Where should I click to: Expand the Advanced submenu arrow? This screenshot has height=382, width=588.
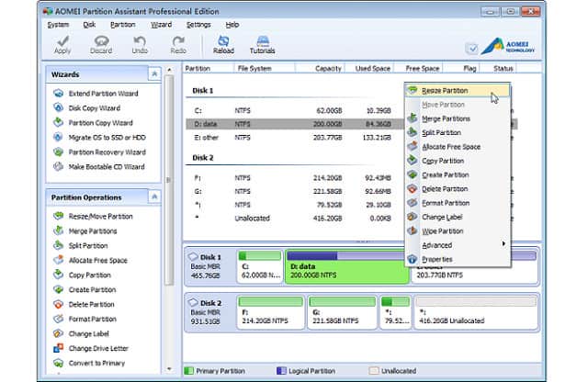pyautogui.click(x=503, y=244)
